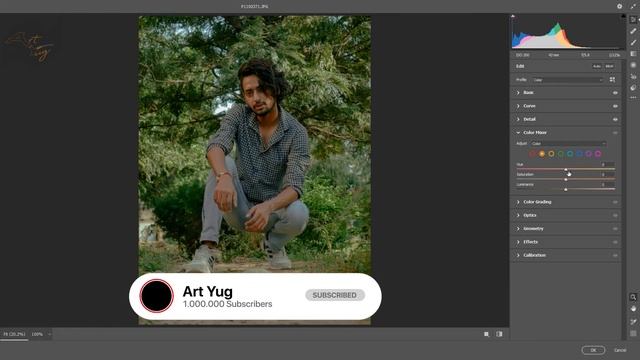Cycle before/after view icon
Screen dimensions: 640x360
[499, 334]
